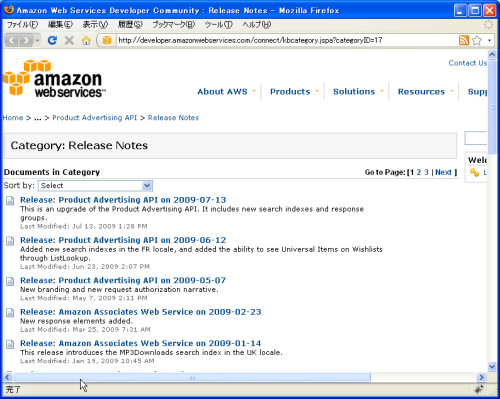
Task: Click the vertical scrollbar down arrow
Action: 492,367
